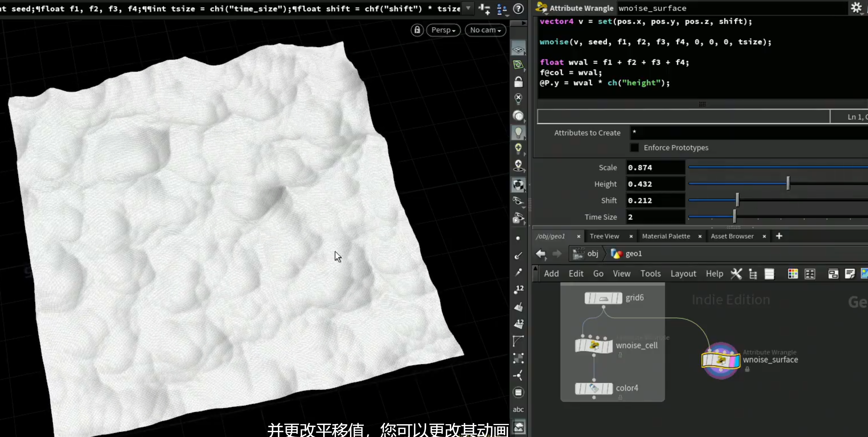Click the color palette grid icon
Screen dimensions: 868x437
(x=793, y=274)
